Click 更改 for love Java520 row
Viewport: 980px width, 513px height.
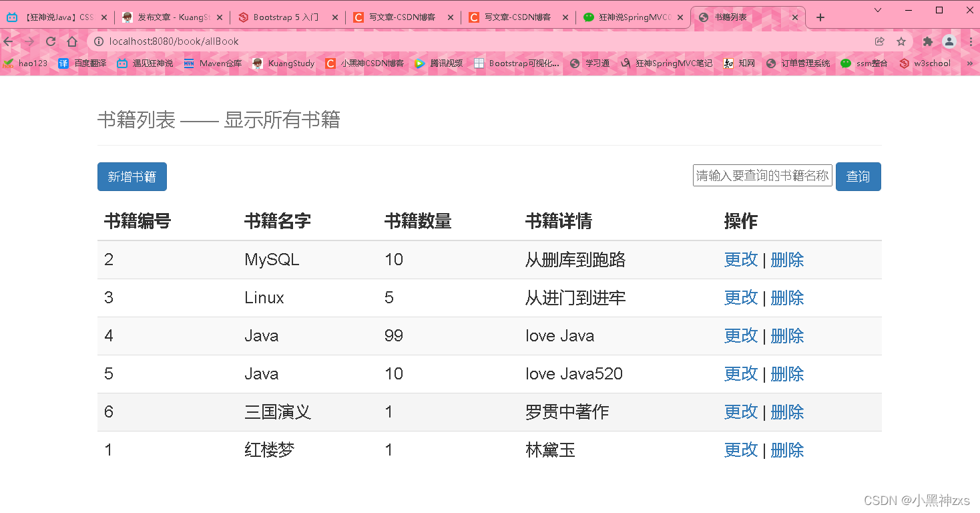pyautogui.click(x=741, y=374)
